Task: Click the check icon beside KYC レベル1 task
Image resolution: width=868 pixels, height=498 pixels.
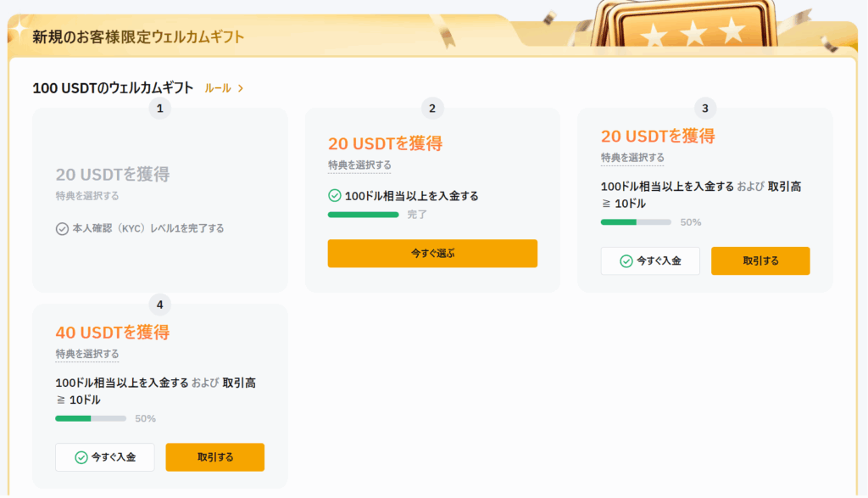Action: [62, 229]
